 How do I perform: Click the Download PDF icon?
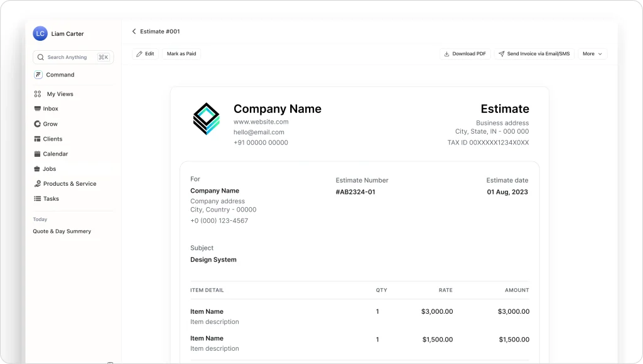(446, 54)
